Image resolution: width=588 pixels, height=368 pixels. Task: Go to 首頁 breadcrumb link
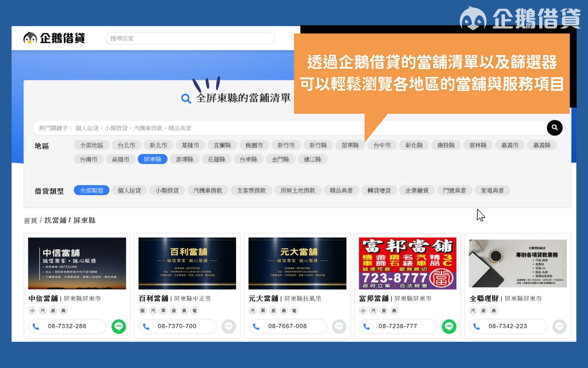(x=31, y=220)
